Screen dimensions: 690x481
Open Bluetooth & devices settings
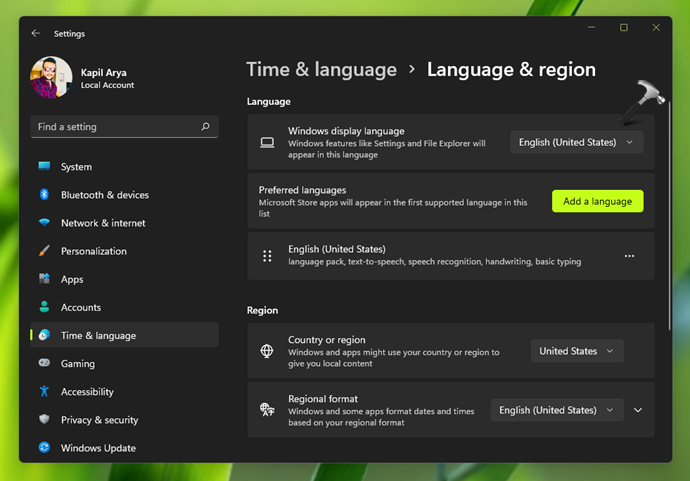(104, 195)
